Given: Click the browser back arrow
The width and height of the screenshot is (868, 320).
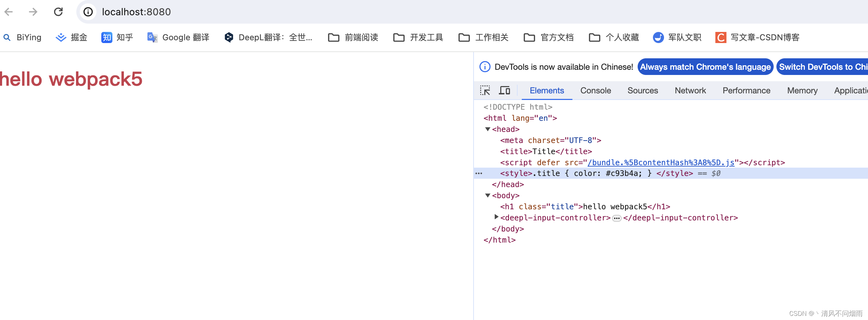Looking at the screenshot, I should [x=9, y=12].
